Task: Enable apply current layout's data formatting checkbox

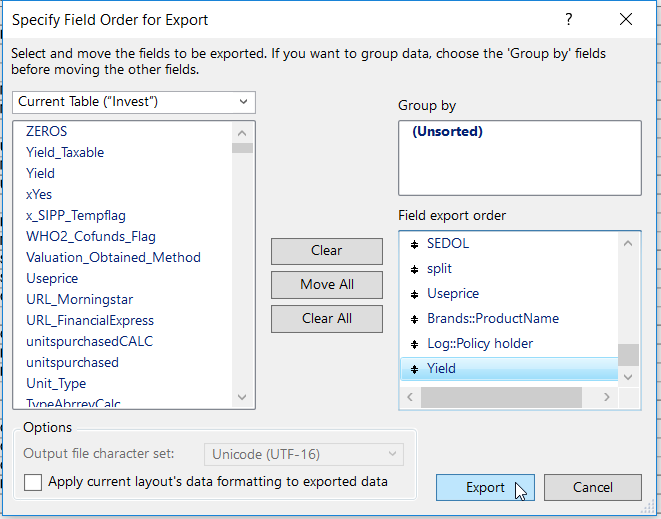Action: click(34, 482)
